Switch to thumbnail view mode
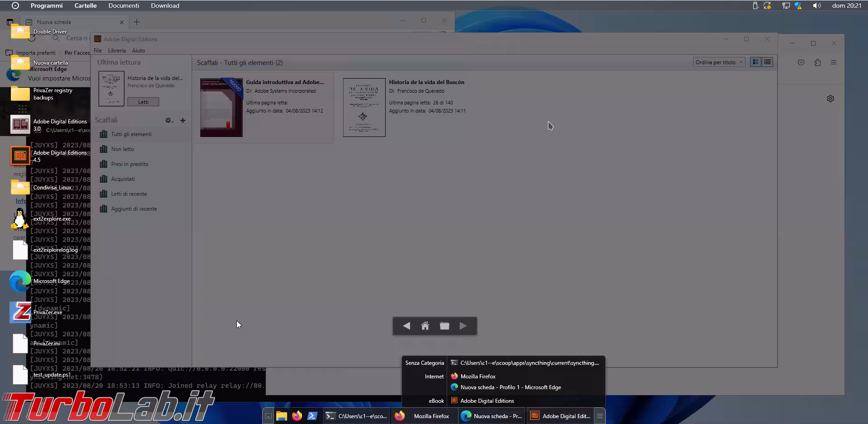Screen dimensions: 868x424 pyautogui.click(x=755, y=62)
